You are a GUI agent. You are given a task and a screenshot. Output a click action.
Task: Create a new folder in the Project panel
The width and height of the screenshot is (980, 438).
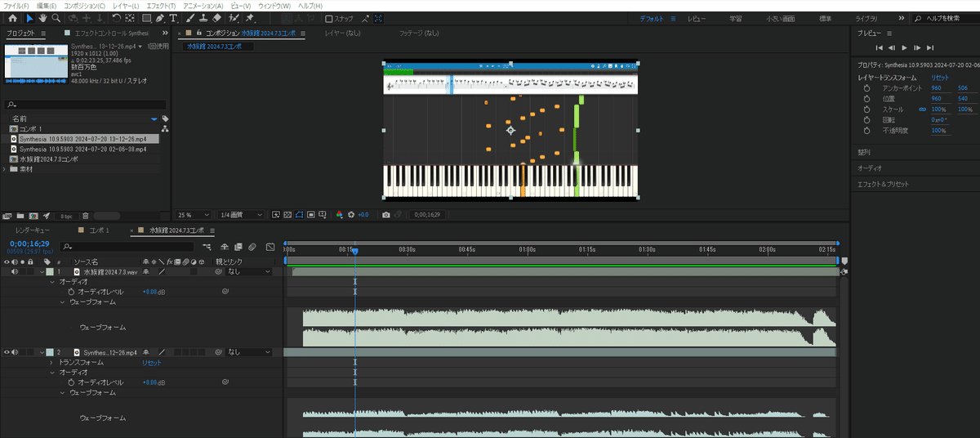tap(20, 215)
